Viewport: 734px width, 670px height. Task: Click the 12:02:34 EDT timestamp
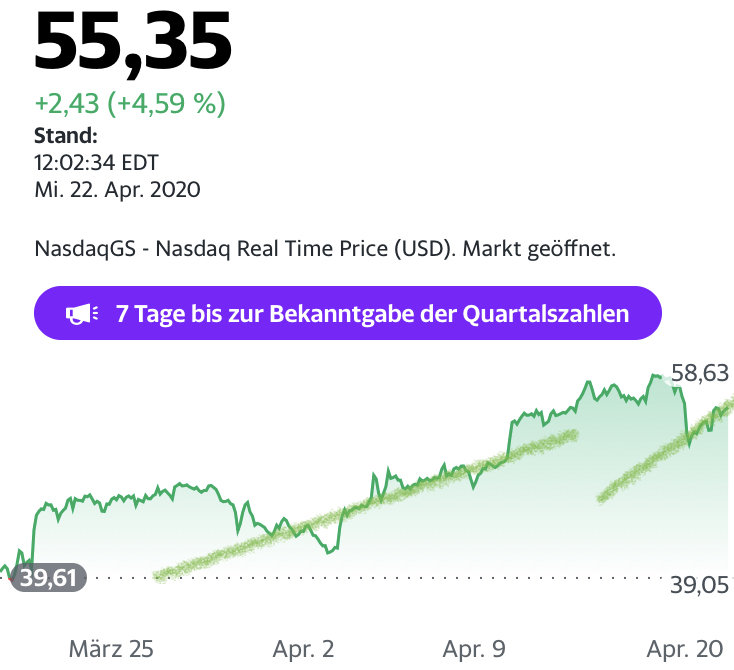tap(97, 162)
